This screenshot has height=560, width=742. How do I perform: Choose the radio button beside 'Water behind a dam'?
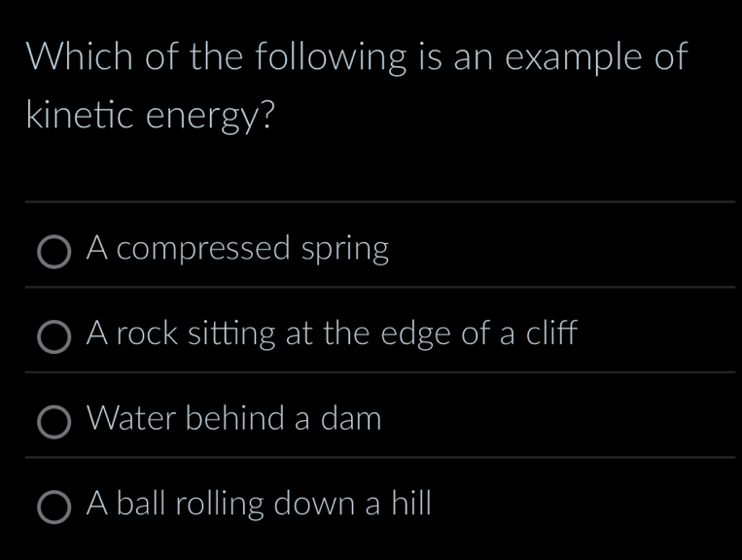click(x=54, y=424)
